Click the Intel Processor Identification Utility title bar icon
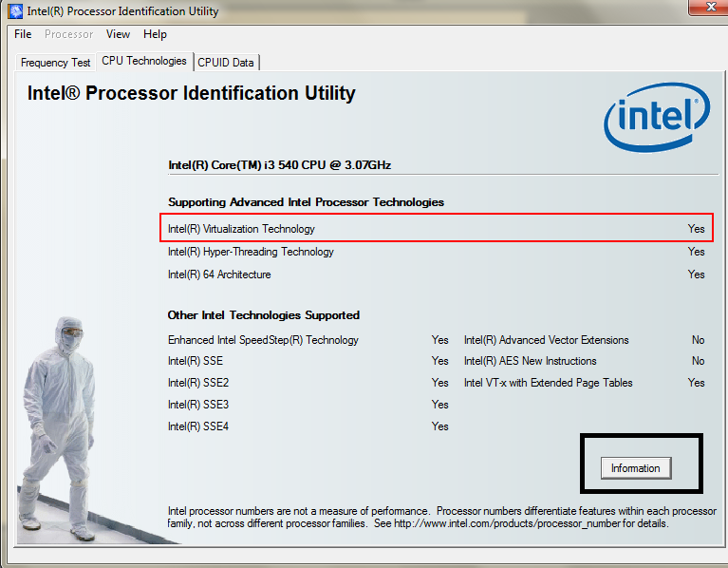The width and height of the screenshot is (728, 568). tap(15, 10)
